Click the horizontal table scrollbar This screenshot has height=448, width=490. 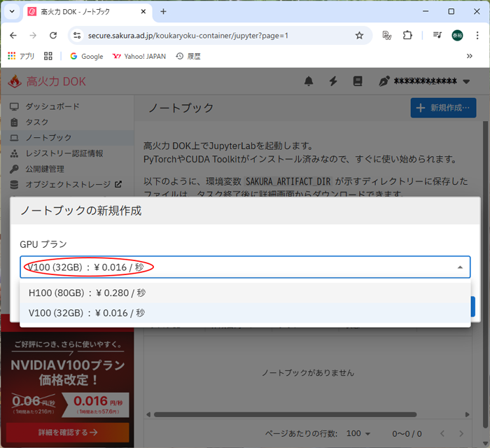(285, 414)
